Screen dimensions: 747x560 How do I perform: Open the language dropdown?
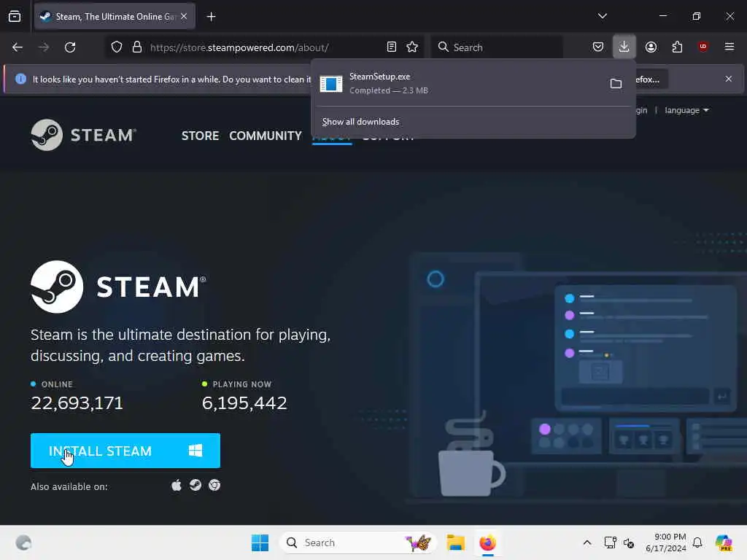(686, 111)
